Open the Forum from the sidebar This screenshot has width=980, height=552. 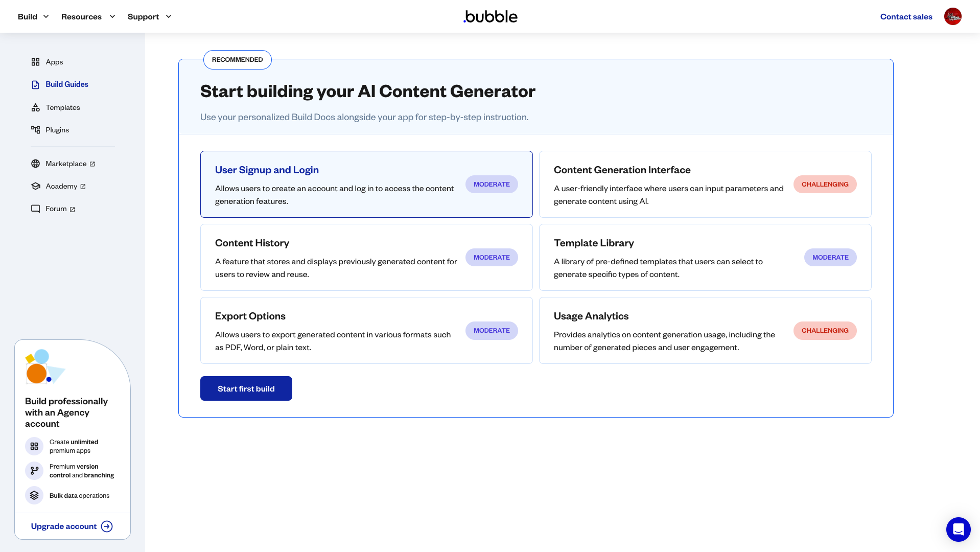pyautogui.click(x=56, y=209)
